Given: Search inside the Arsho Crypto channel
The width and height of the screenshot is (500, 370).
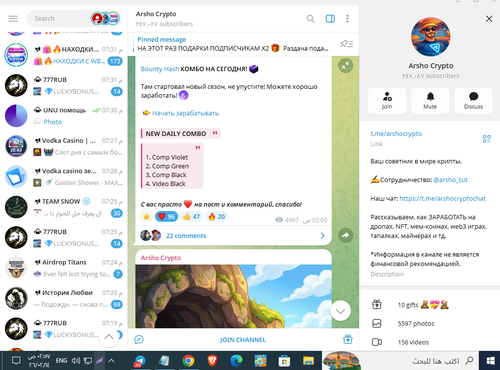Looking at the screenshot, I should [310, 19].
